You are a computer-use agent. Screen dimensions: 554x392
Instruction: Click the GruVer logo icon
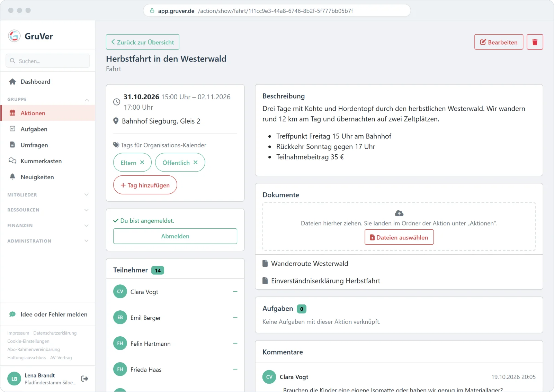[x=14, y=36]
